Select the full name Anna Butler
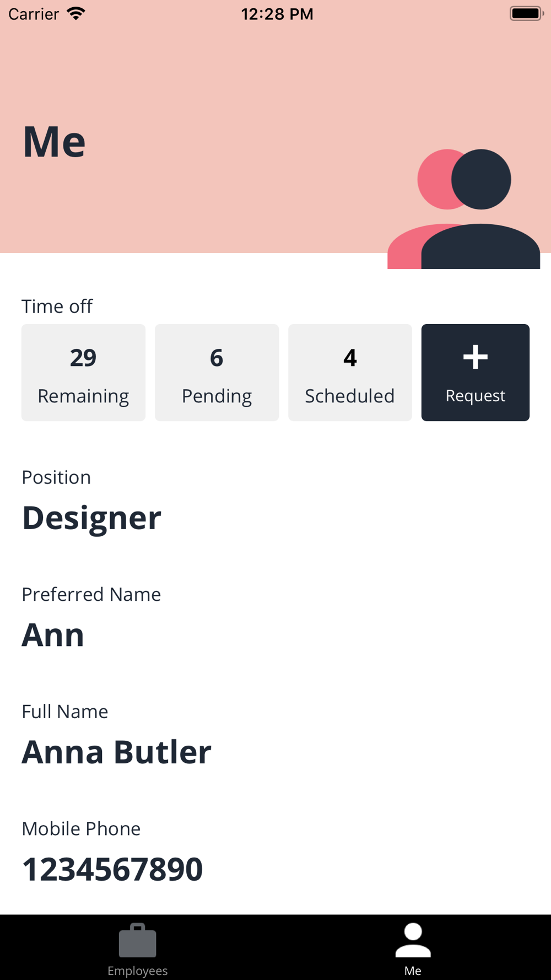The height and width of the screenshot is (980, 551). [116, 752]
